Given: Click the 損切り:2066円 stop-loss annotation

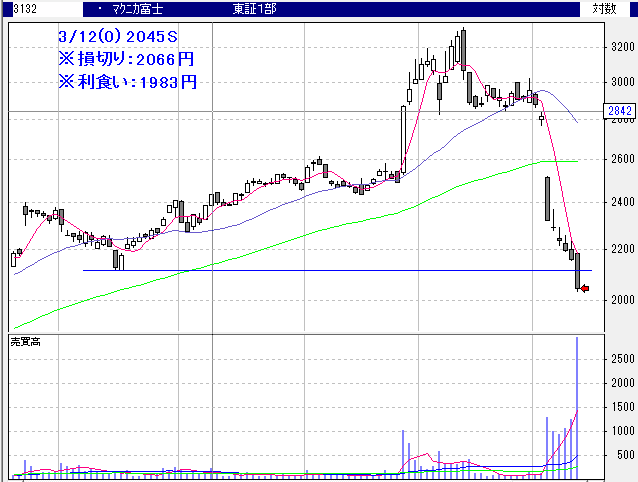Looking at the screenshot, I should (126, 58).
